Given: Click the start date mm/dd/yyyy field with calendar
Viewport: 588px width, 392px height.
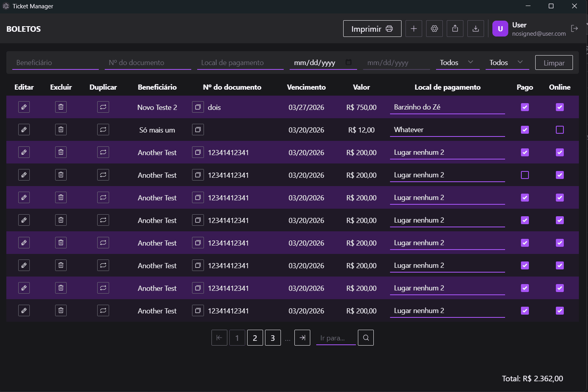Looking at the screenshot, I should pyautogui.click(x=323, y=63).
